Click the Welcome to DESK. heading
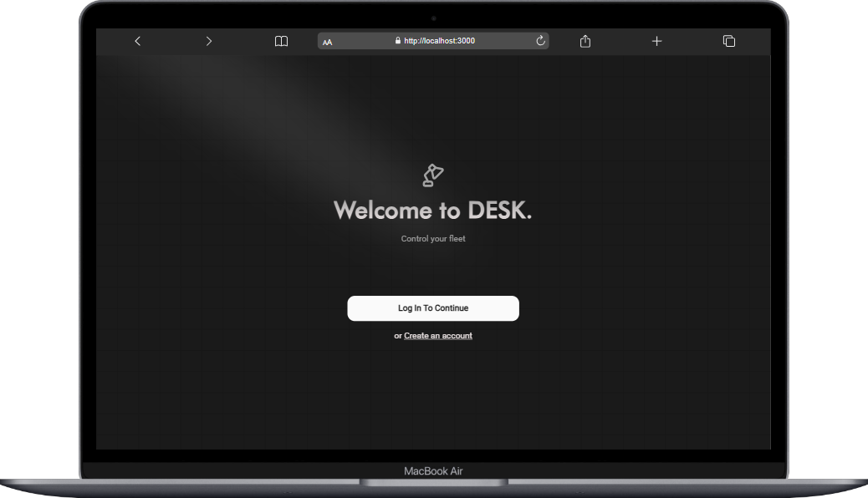The image size is (868, 498). (x=432, y=211)
